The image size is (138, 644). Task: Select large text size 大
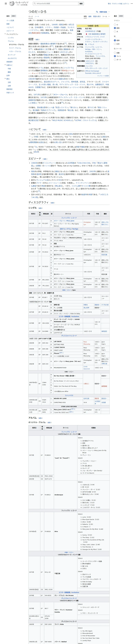click(x=115, y=31)
